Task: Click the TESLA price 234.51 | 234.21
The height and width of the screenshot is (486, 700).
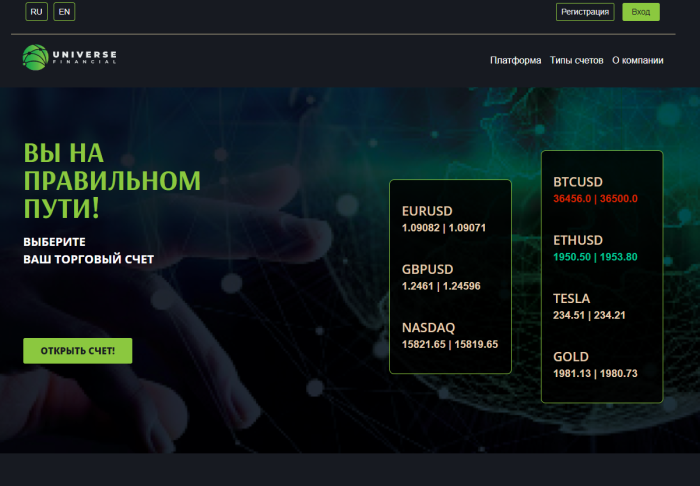Action: (x=589, y=315)
